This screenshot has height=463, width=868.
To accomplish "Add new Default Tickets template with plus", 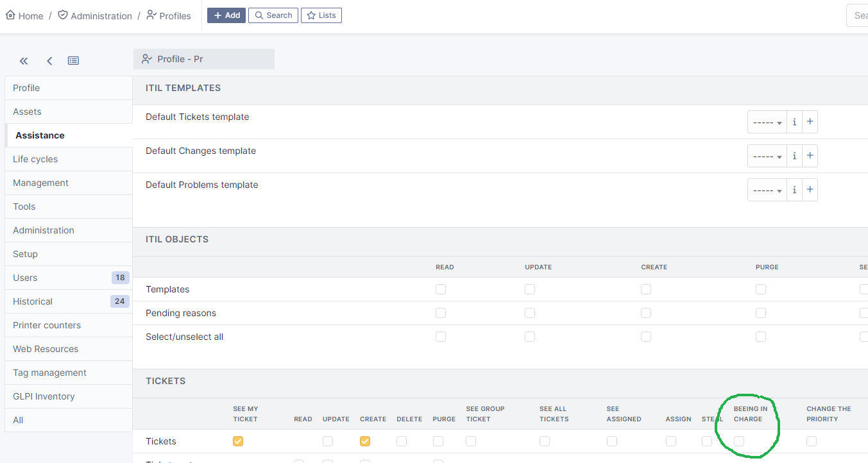I will (810, 122).
